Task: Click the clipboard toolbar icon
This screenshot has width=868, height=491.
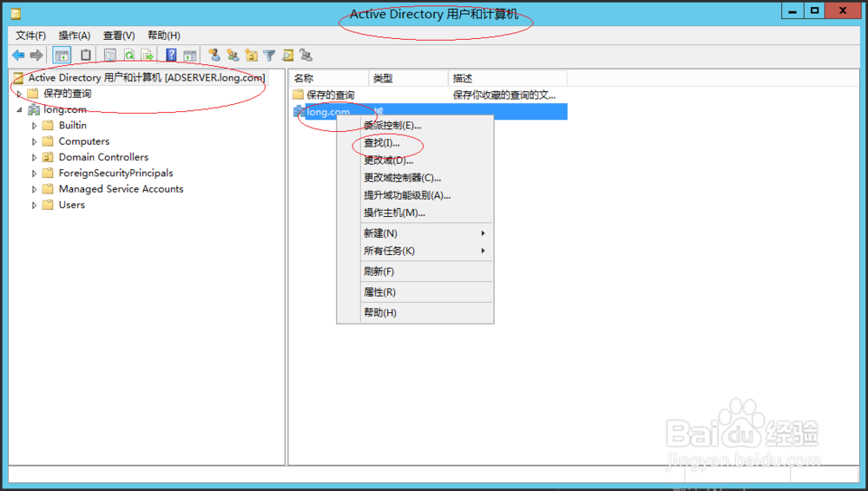Action: click(86, 56)
